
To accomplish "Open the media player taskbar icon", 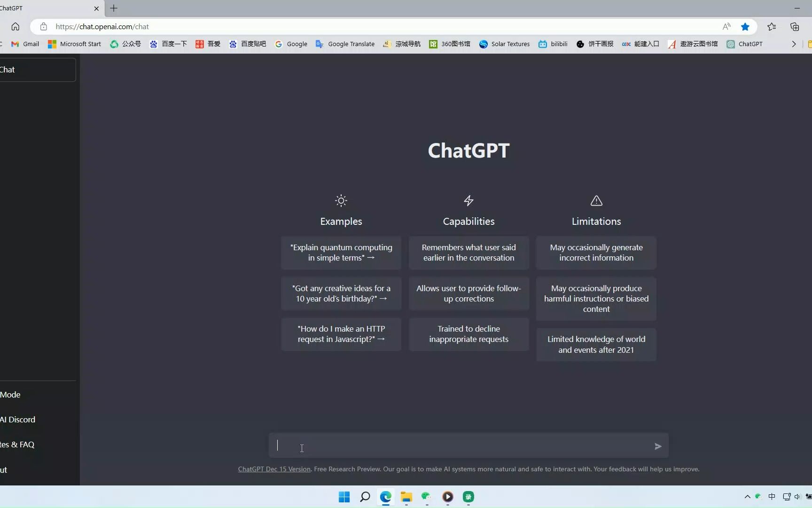I will [x=448, y=497].
